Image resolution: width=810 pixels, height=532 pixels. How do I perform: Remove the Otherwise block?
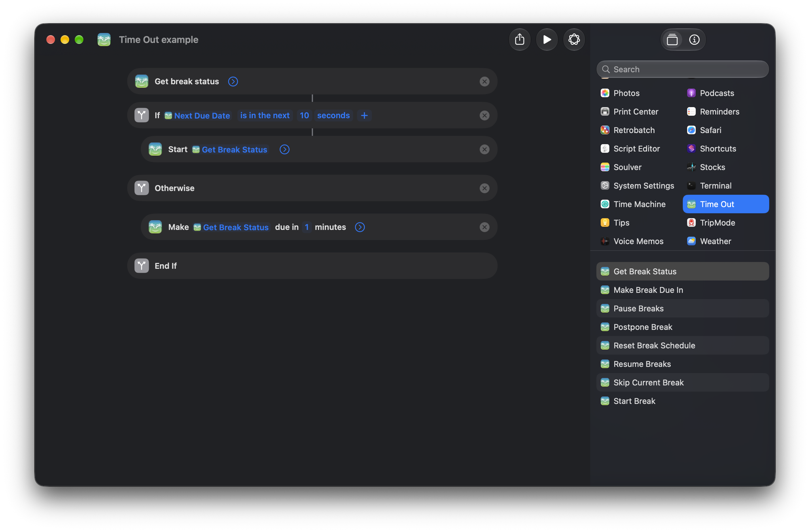pos(484,188)
